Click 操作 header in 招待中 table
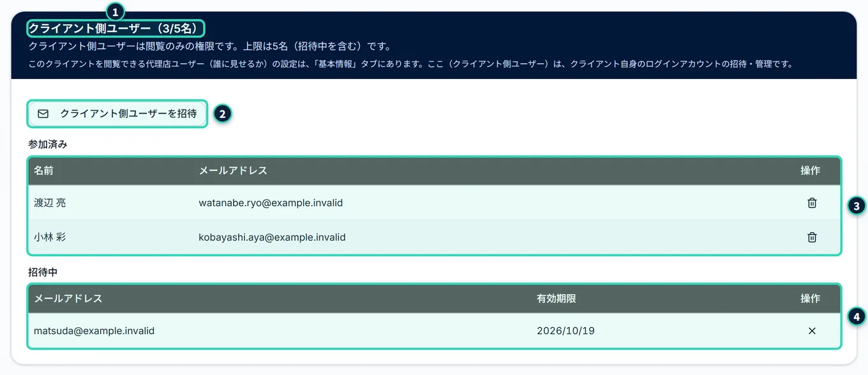 [x=811, y=298]
